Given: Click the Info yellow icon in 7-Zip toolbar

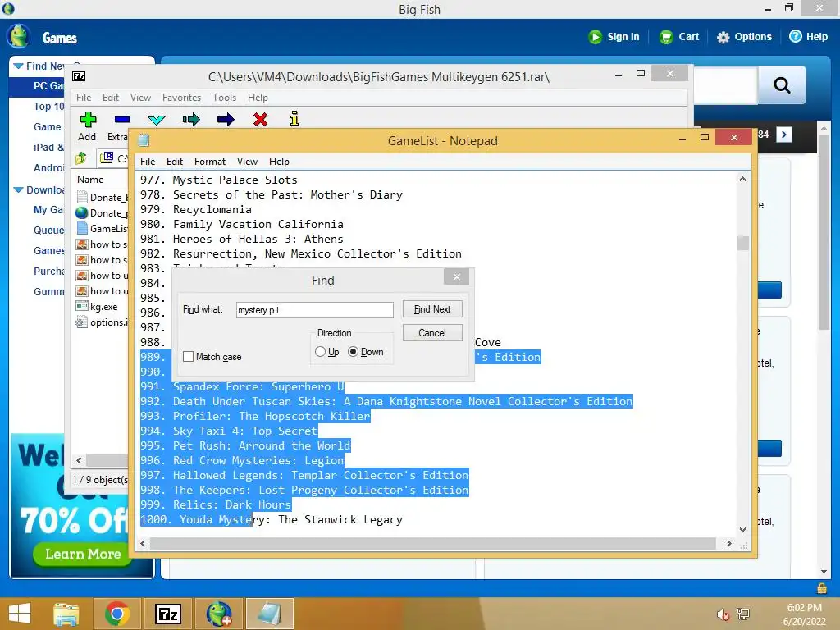Looking at the screenshot, I should tap(294, 118).
